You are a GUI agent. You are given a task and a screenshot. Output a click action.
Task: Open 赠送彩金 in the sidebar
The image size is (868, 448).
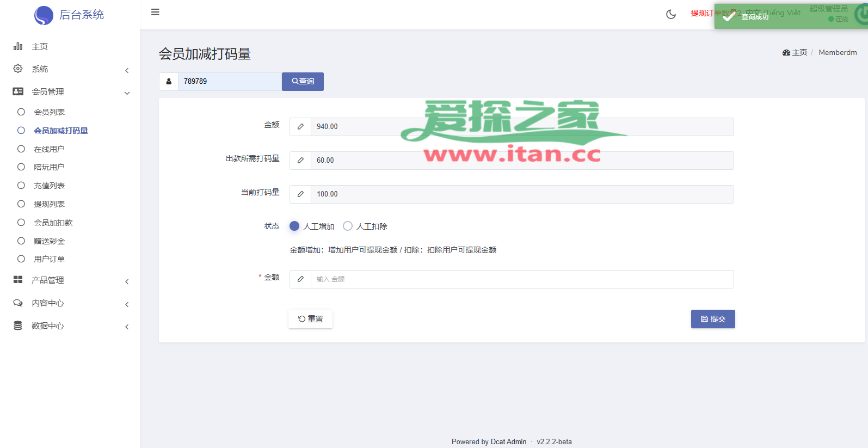(50, 241)
